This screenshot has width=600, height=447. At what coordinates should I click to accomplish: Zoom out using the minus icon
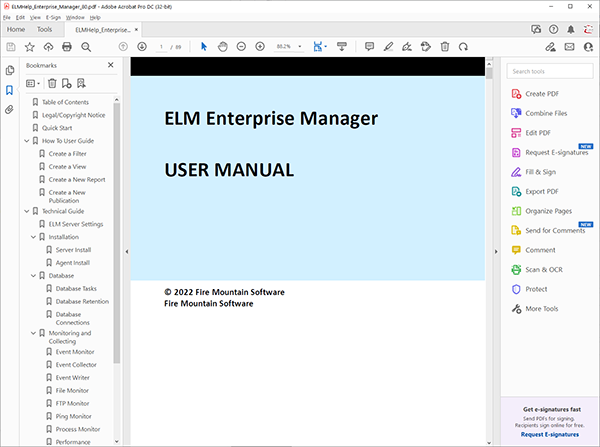pos(241,47)
